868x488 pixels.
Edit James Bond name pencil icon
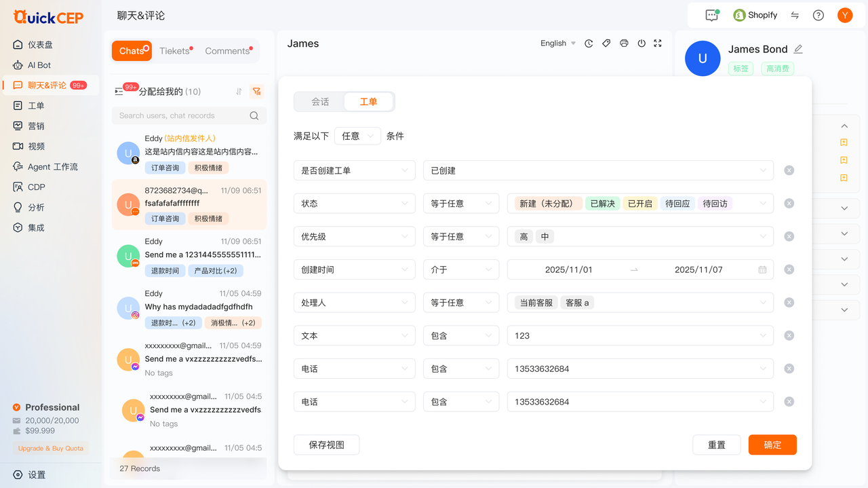[798, 49]
